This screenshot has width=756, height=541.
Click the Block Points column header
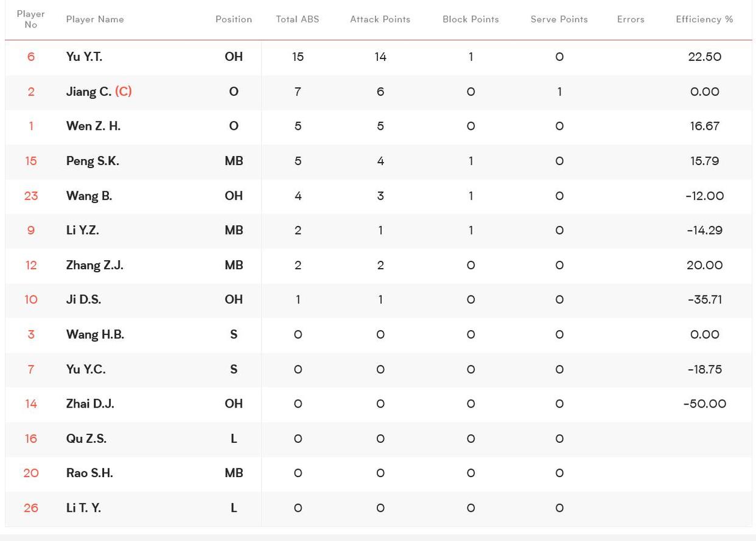point(471,19)
